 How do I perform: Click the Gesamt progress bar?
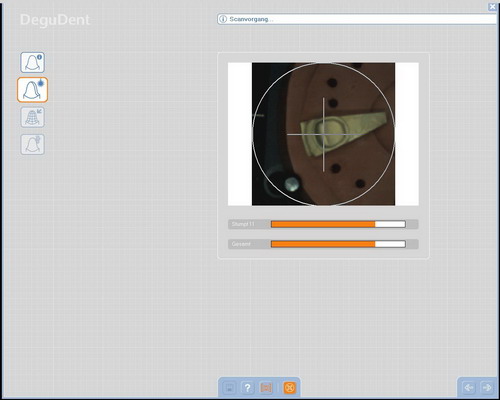click(x=338, y=244)
